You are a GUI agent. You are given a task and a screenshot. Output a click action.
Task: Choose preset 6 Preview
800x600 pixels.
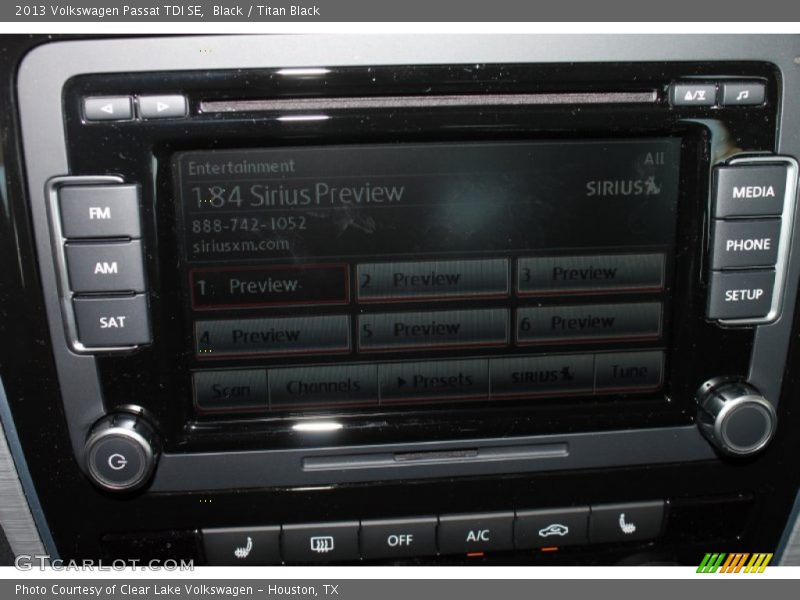(589, 323)
